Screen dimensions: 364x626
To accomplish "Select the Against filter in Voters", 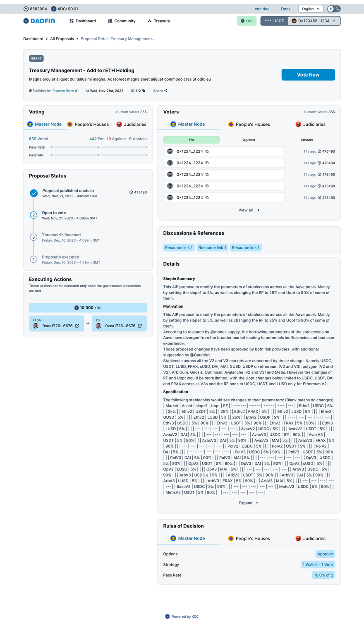I will [x=249, y=140].
